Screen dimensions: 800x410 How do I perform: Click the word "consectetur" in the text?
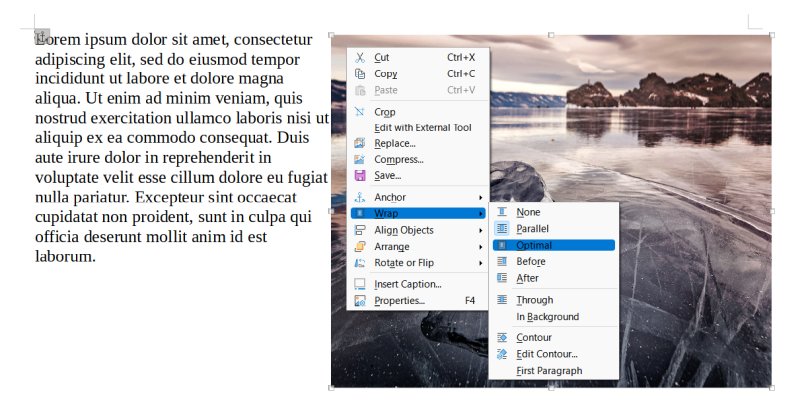click(x=273, y=39)
